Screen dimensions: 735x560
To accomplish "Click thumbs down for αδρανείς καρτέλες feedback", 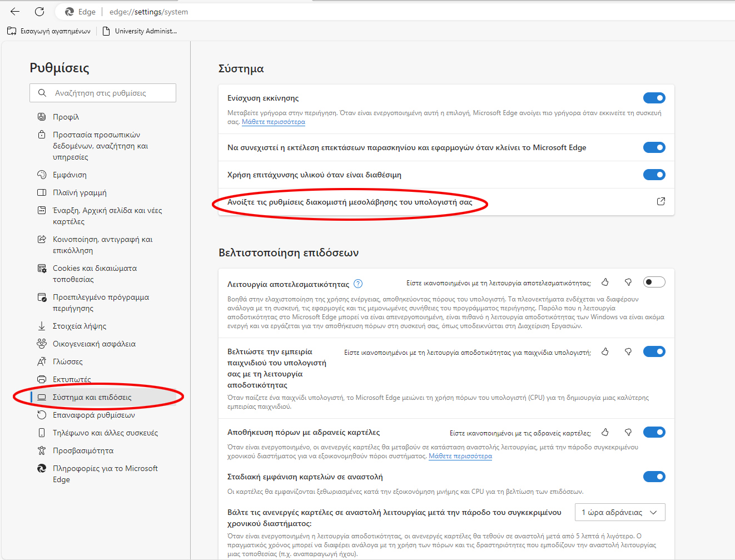I will pos(628,432).
